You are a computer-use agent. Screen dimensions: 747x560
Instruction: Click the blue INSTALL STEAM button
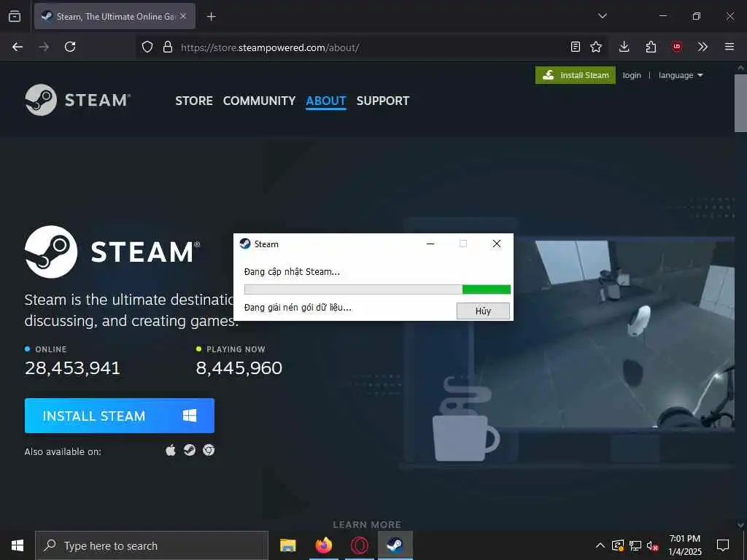click(x=120, y=416)
